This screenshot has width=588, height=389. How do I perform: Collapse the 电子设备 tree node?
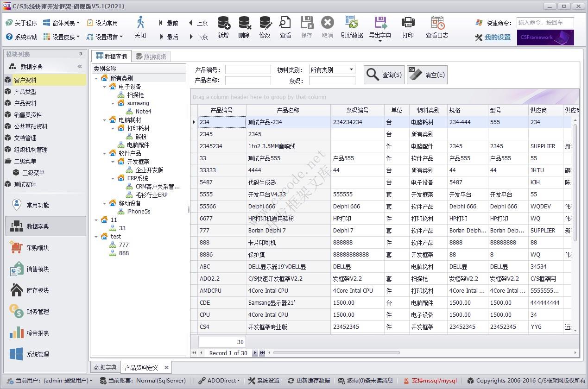pyautogui.click(x=105, y=87)
